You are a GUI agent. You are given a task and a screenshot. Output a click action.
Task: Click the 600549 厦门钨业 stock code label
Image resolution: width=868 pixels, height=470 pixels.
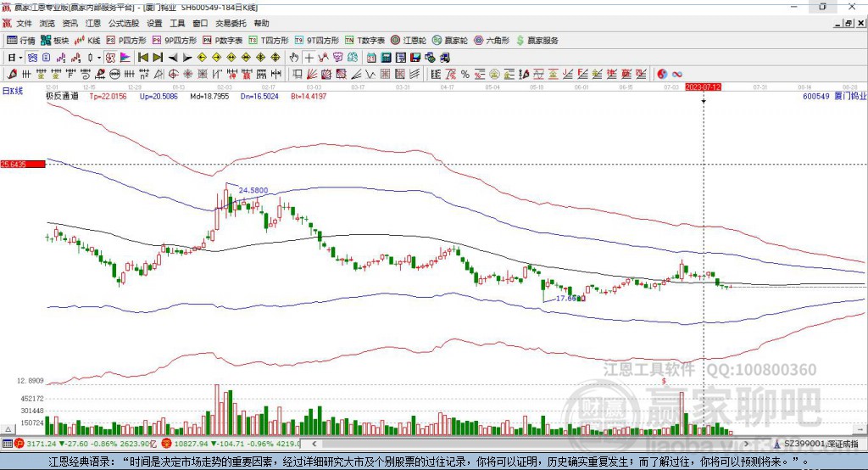pos(834,96)
